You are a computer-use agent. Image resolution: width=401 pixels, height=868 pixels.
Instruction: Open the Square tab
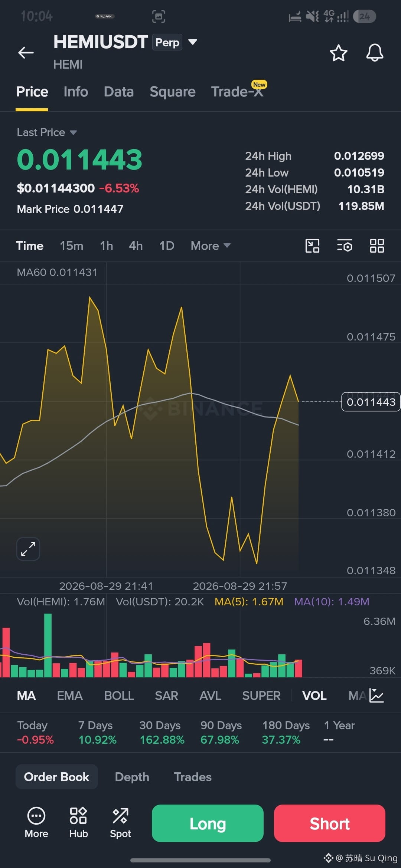pos(173,92)
